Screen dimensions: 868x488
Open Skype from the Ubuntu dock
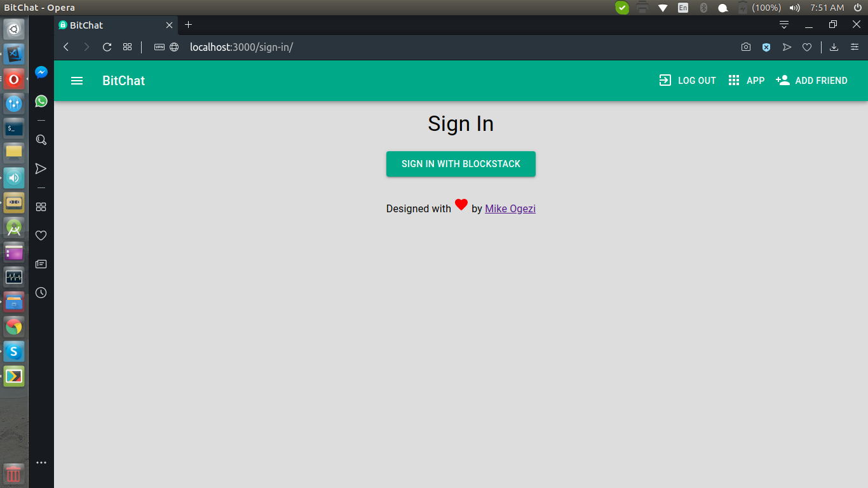[x=14, y=351]
